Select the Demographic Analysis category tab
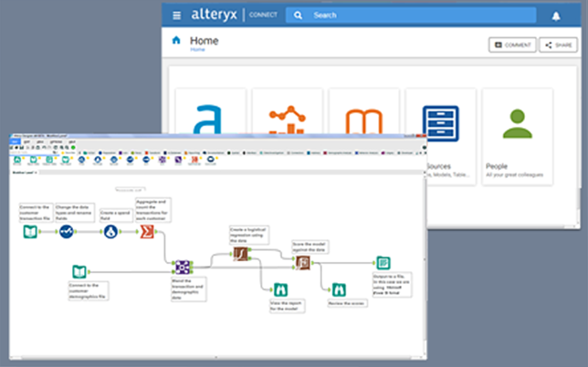 pos(338,153)
